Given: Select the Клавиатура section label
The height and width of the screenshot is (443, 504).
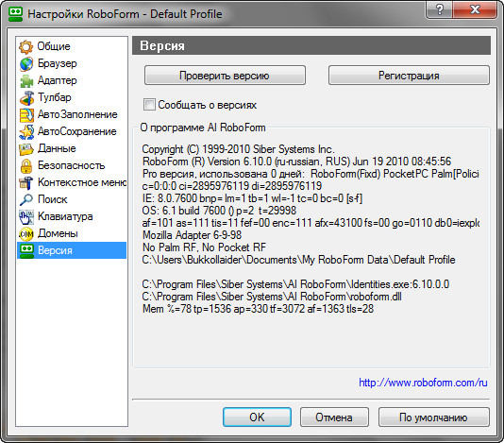Looking at the screenshot, I should pos(65,216).
